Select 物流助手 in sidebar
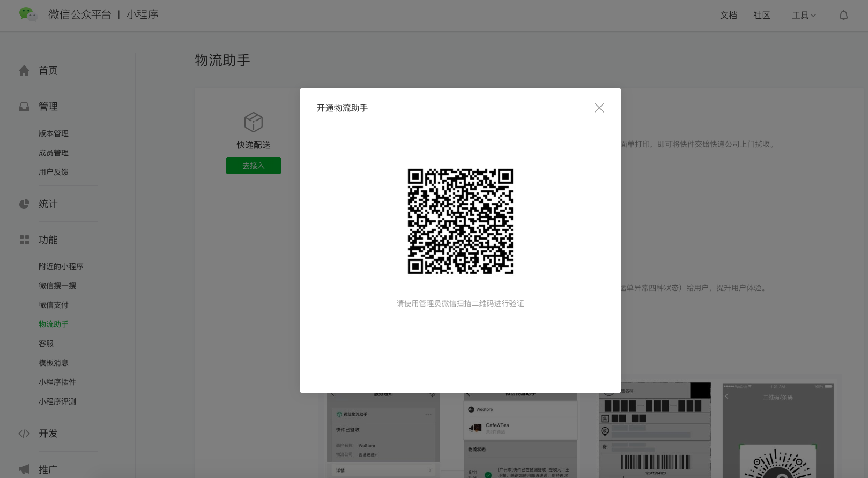868x478 pixels. pos(54,324)
